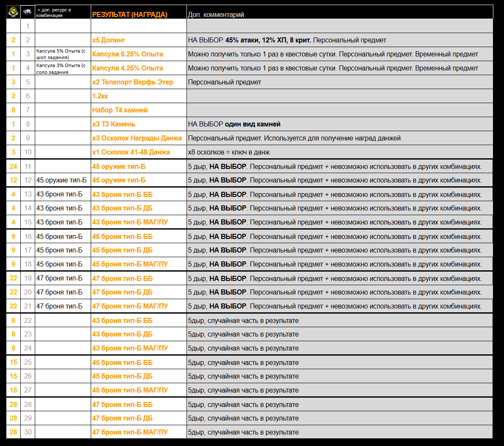Click x3 Осколок Награды Данжа cell
504x446 pixels.
[137, 138]
